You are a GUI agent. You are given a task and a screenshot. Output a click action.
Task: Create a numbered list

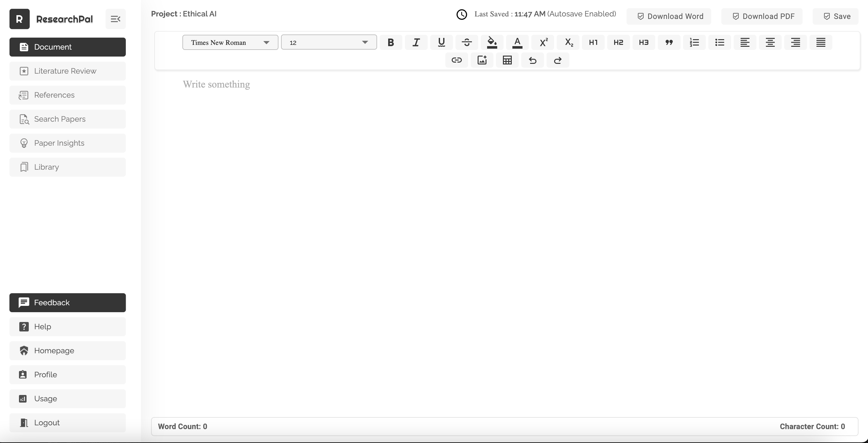[694, 42]
